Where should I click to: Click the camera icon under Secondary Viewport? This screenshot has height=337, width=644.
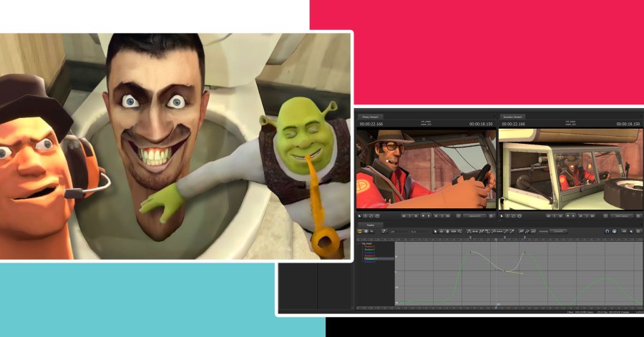click(605, 216)
